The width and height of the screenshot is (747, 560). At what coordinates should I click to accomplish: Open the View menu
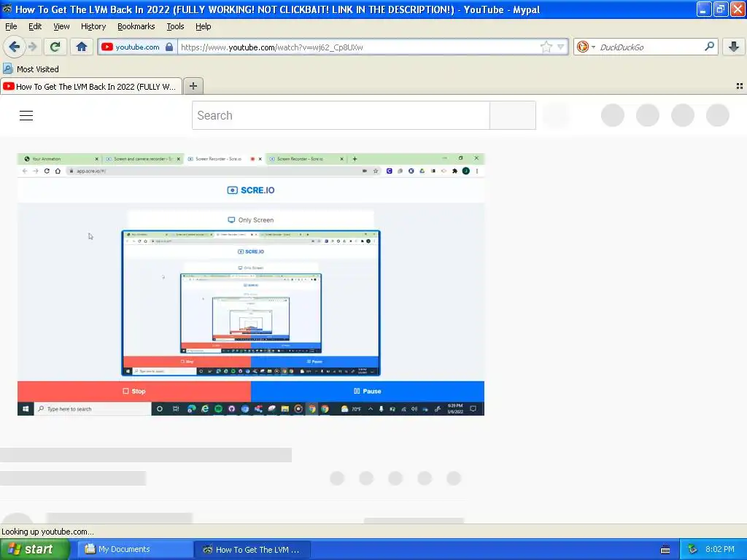tap(61, 26)
